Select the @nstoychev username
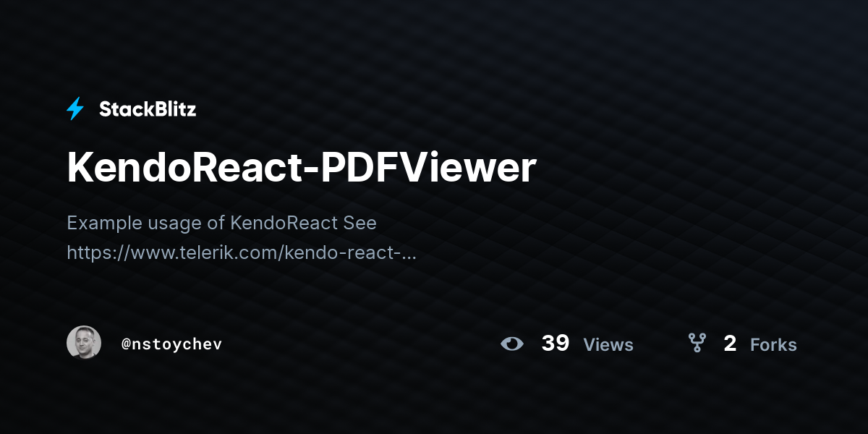 click(171, 344)
